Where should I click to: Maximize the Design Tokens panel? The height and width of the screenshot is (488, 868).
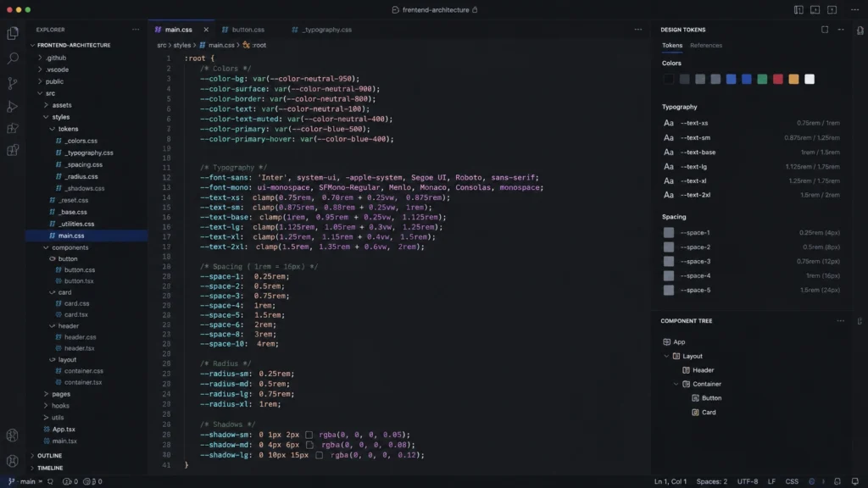(x=825, y=30)
